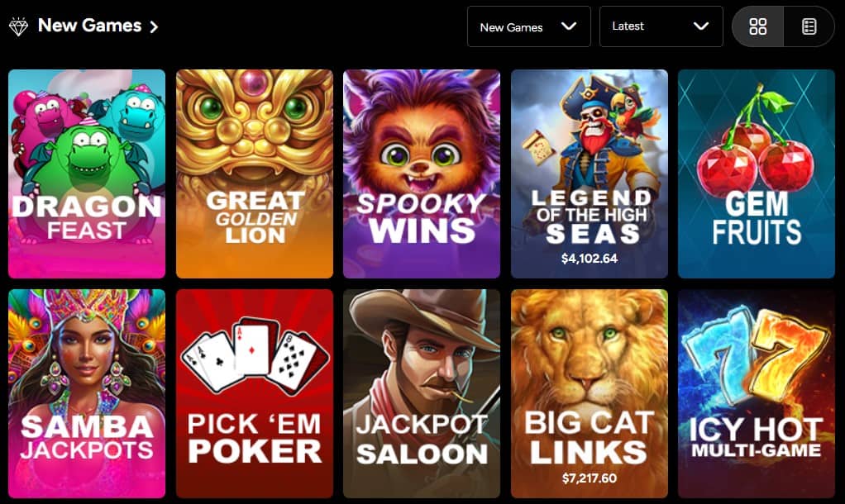Screen dimensions: 845x504
Task: Open the Icy Hot Multi-Game tile
Action: coord(756,393)
